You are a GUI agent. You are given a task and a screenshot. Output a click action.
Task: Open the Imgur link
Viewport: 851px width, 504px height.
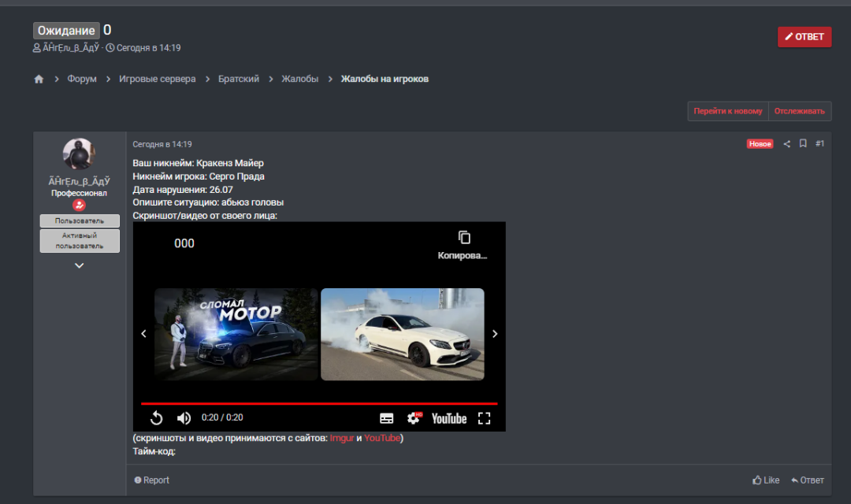pyautogui.click(x=342, y=438)
